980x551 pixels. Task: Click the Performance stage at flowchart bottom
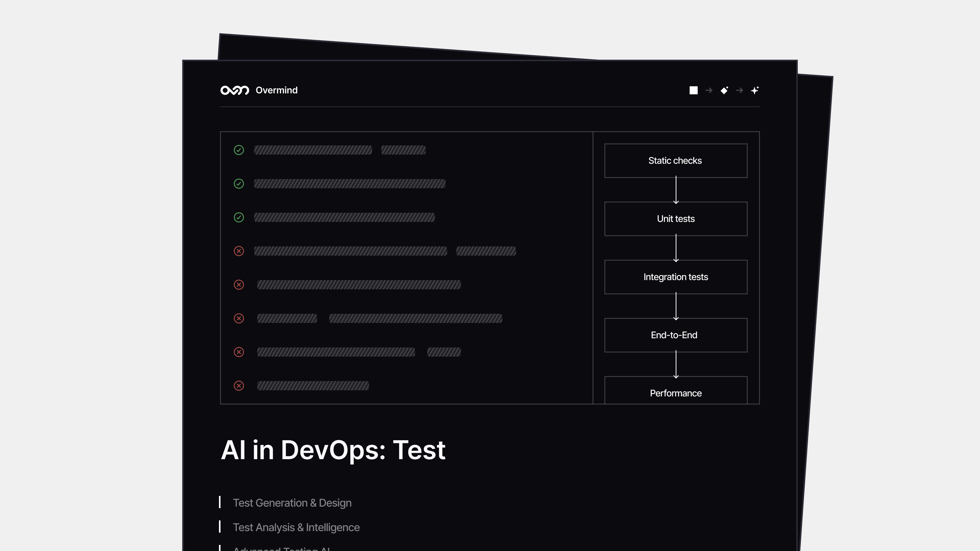pyautogui.click(x=676, y=393)
